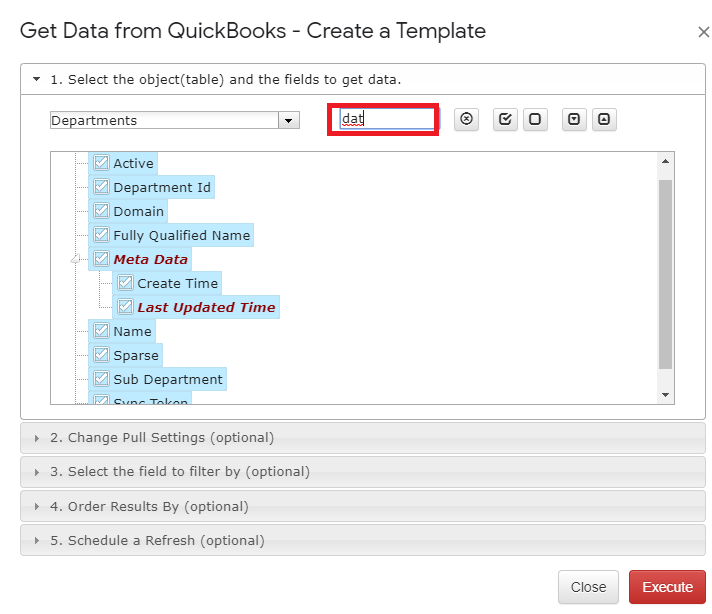The image size is (712, 614).
Task: Expand Schedule a Refresh section
Action: click(363, 540)
